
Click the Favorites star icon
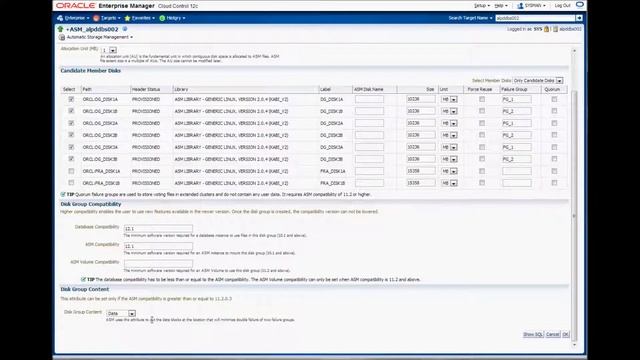tap(127, 18)
